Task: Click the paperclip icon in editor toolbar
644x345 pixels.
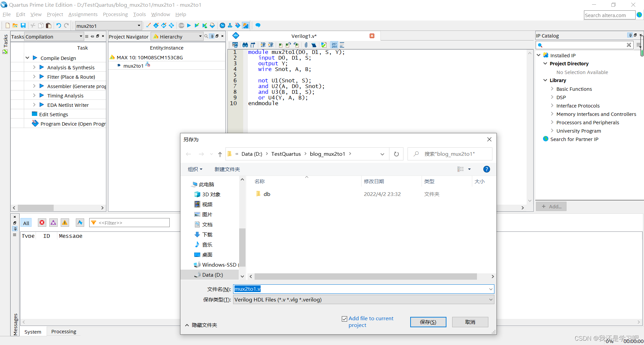Action: 306,45
